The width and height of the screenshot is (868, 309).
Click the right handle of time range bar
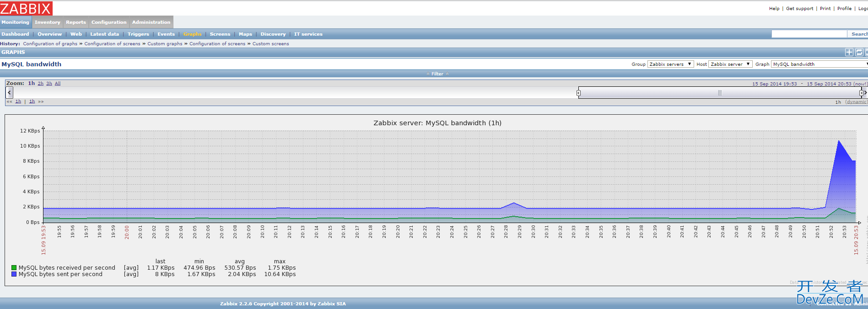(861, 93)
